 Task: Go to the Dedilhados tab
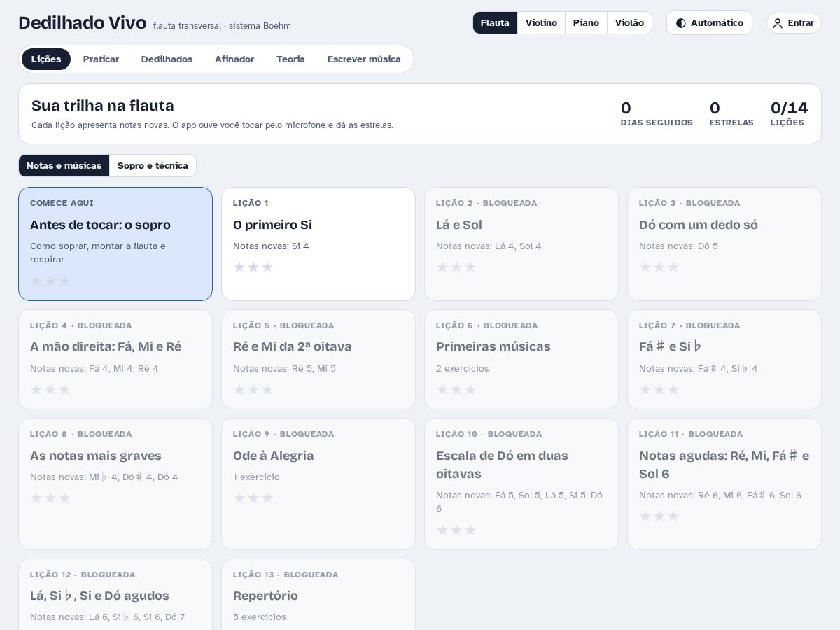coord(167,59)
